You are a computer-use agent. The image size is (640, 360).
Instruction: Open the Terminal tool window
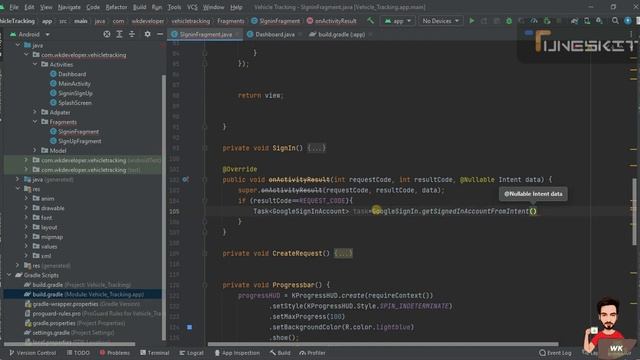(x=154, y=353)
